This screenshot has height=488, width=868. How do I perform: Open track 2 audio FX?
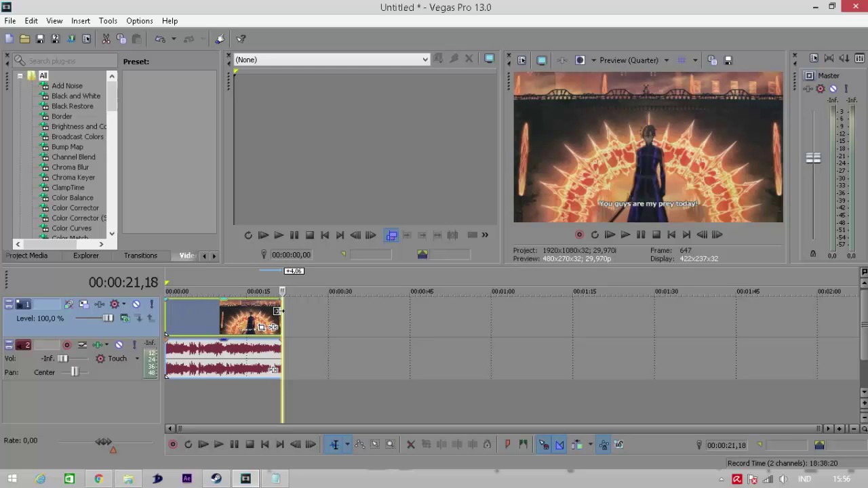tap(98, 345)
